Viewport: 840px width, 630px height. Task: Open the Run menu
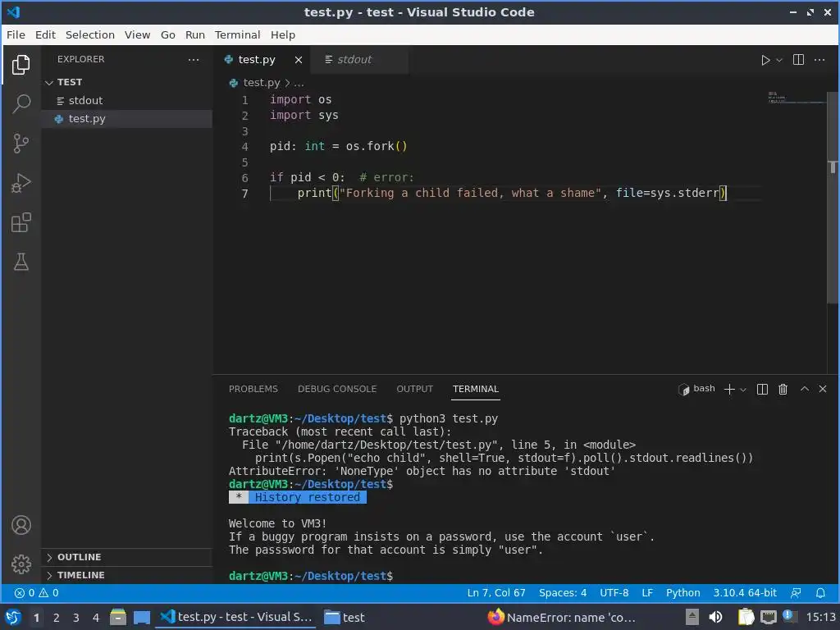pyautogui.click(x=195, y=34)
